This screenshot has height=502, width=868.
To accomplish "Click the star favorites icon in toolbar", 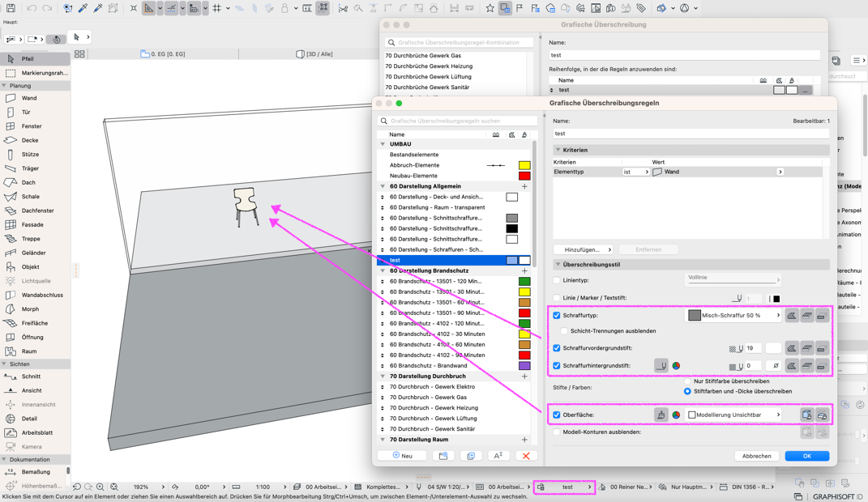I will 490,8.
